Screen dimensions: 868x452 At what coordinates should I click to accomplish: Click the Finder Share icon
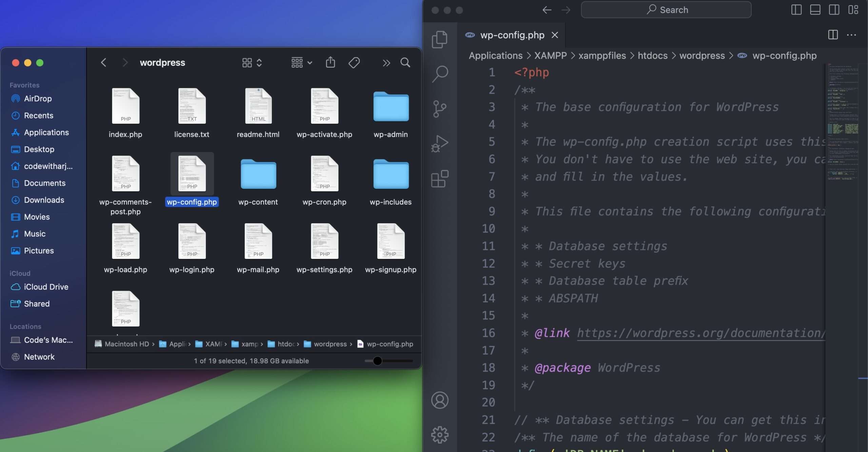[330, 62]
